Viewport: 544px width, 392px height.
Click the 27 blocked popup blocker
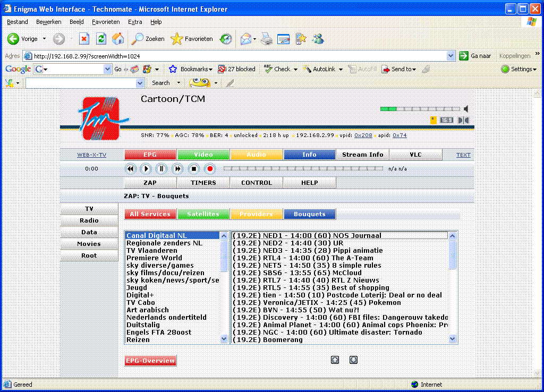pyautogui.click(x=236, y=69)
